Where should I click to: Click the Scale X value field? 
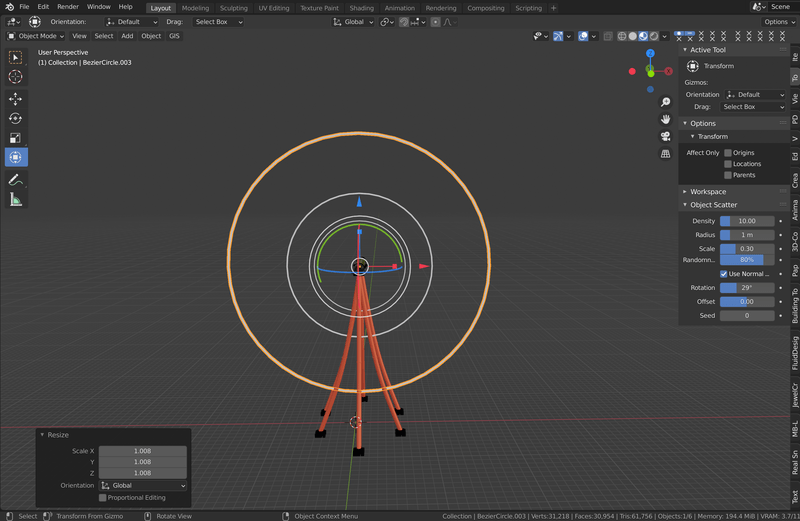point(142,451)
